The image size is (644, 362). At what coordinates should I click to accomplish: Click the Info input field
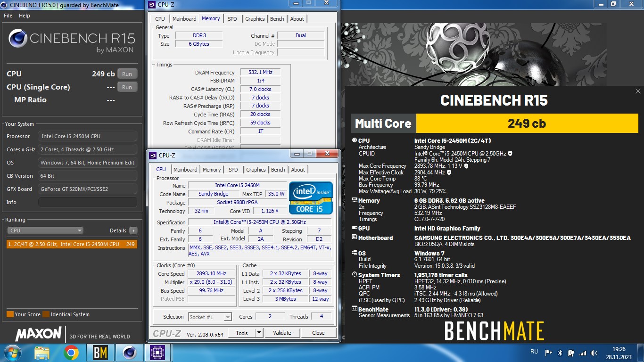pos(88,202)
